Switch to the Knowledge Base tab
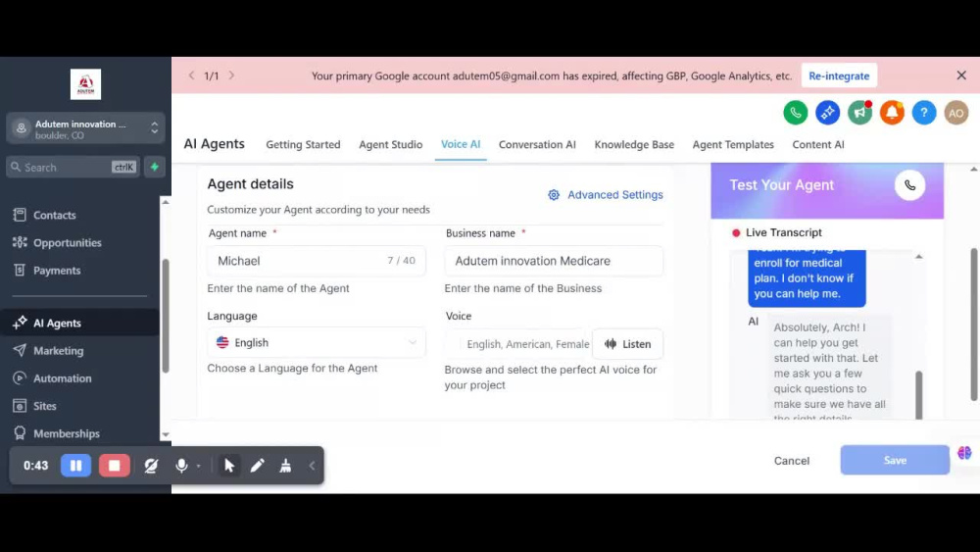The width and height of the screenshot is (980, 552). [x=634, y=144]
